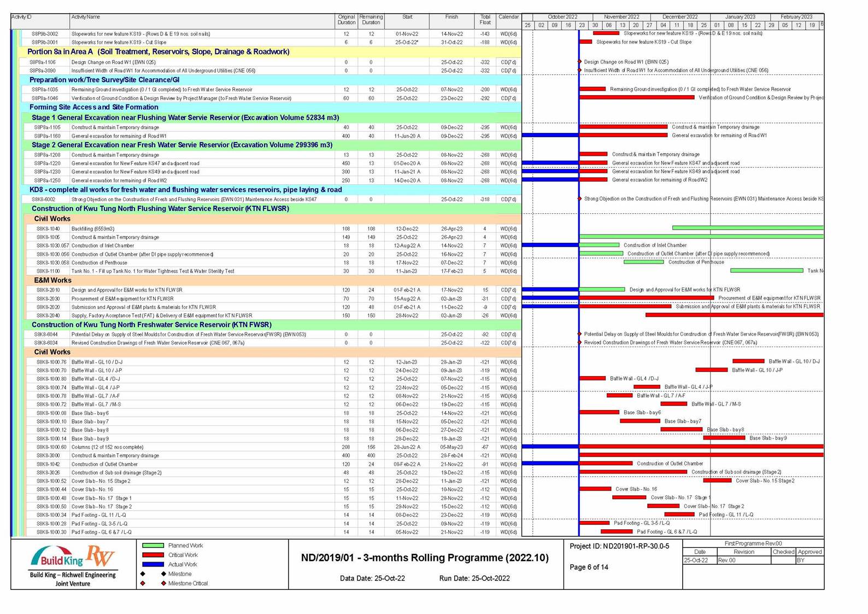868x614 pixels.
Task: Click the Build King RW joint venture logo
Action: (x=73, y=565)
